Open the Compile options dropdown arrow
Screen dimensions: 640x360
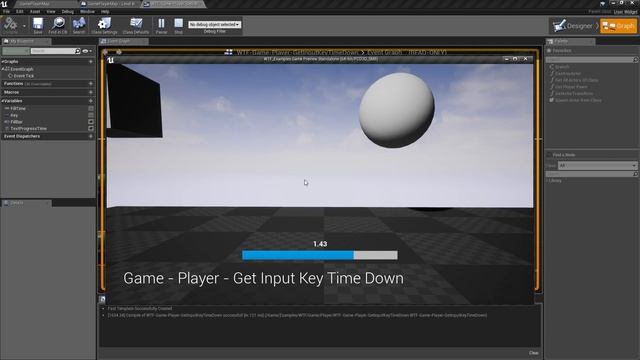tap(24, 26)
